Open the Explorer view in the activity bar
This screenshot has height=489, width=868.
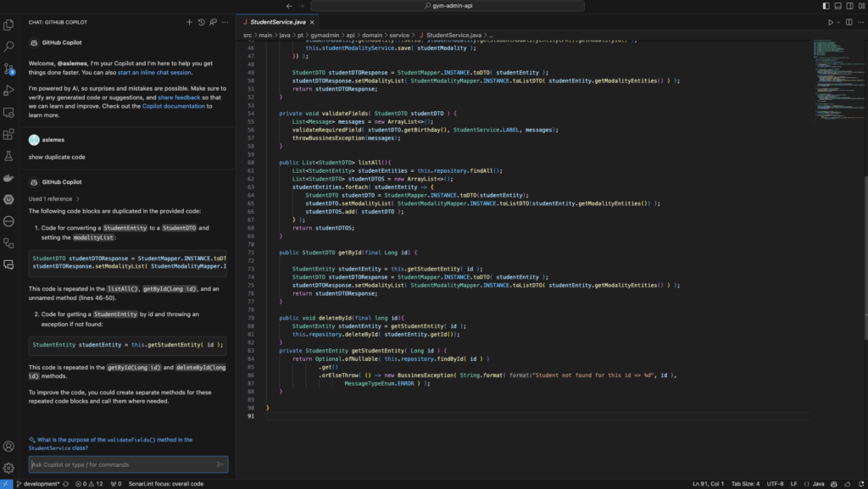[8, 25]
